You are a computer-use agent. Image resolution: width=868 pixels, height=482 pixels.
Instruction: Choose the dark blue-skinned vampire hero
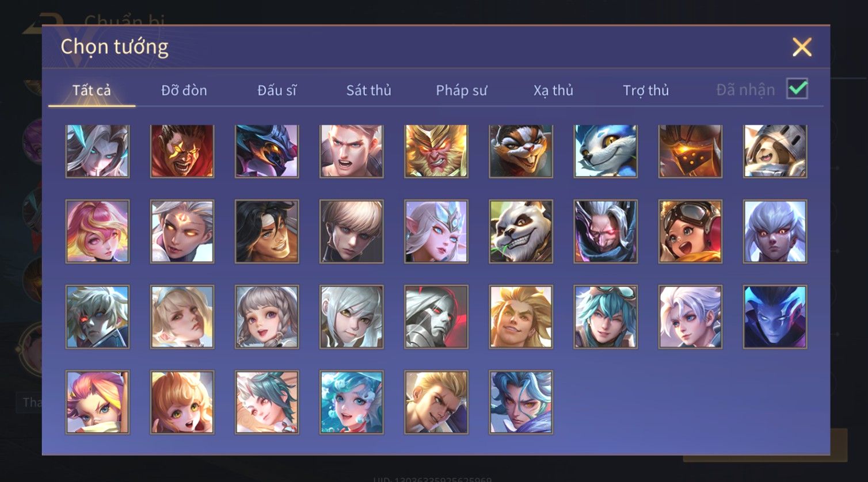(775, 317)
